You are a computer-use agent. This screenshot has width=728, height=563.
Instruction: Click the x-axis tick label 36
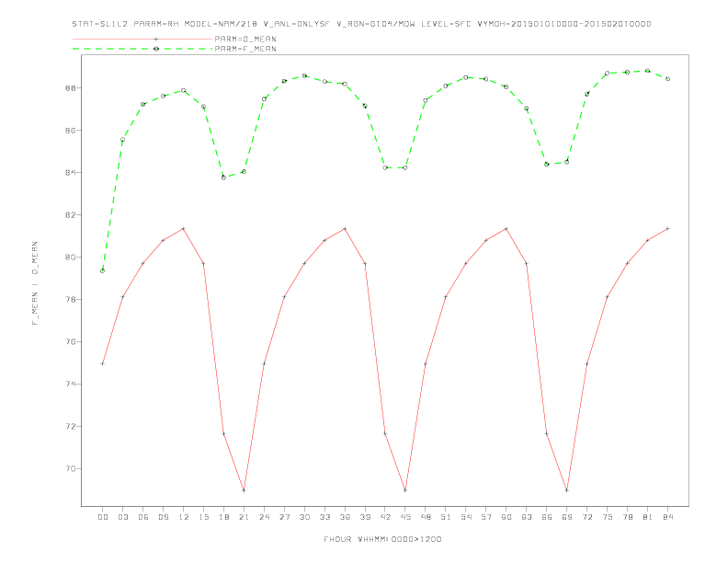tap(345, 517)
